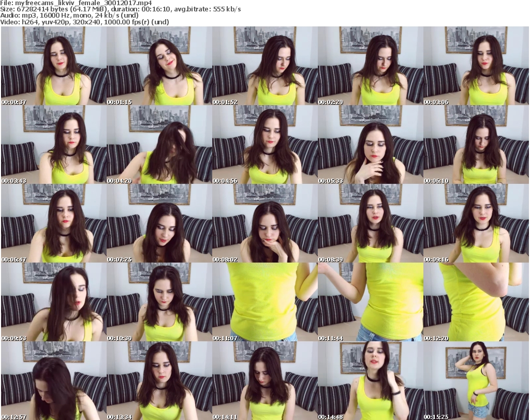Pick the preview frame at 00:09:16
This screenshot has height=420, width=530.
(x=476, y=223)
